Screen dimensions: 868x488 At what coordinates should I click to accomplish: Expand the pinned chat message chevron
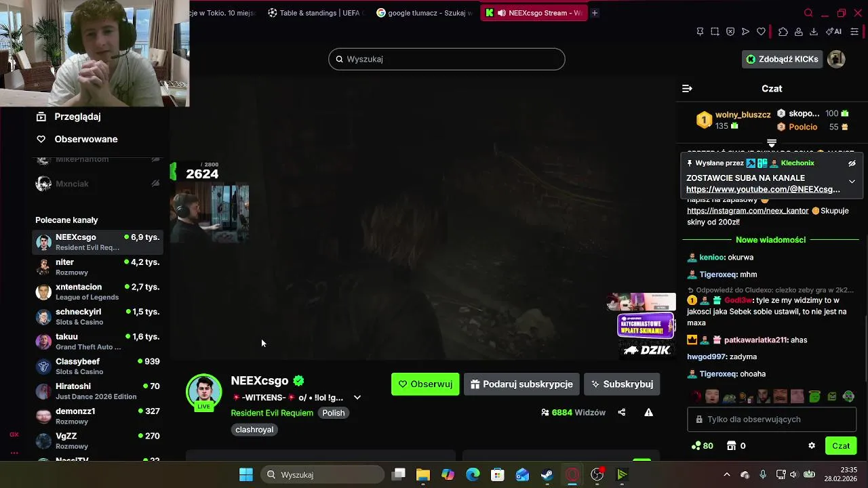pos(852,182)
